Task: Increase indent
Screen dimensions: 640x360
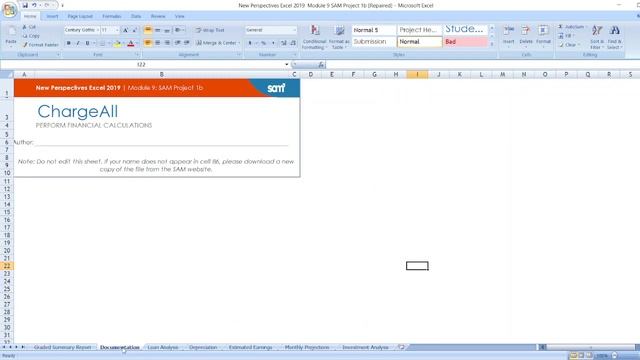Action: pos(187,43)
